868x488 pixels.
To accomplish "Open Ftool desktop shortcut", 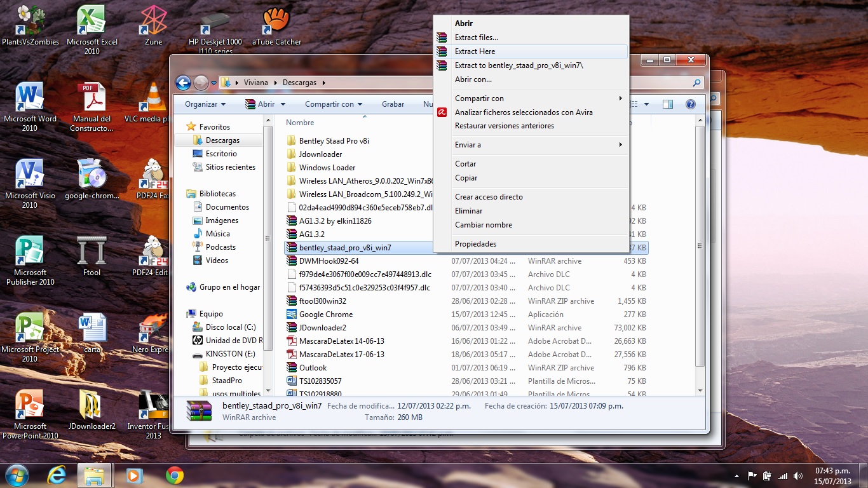I will [92, 256].
